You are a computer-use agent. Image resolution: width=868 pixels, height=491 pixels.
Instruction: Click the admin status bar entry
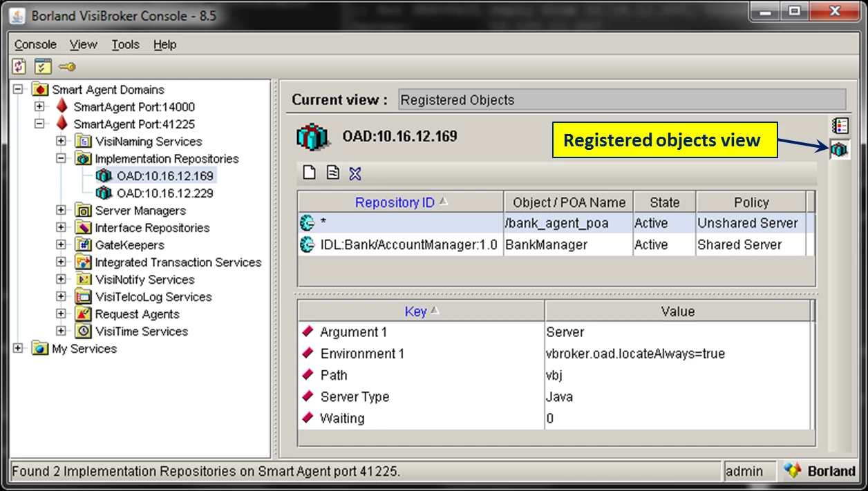tap(749, 471)
